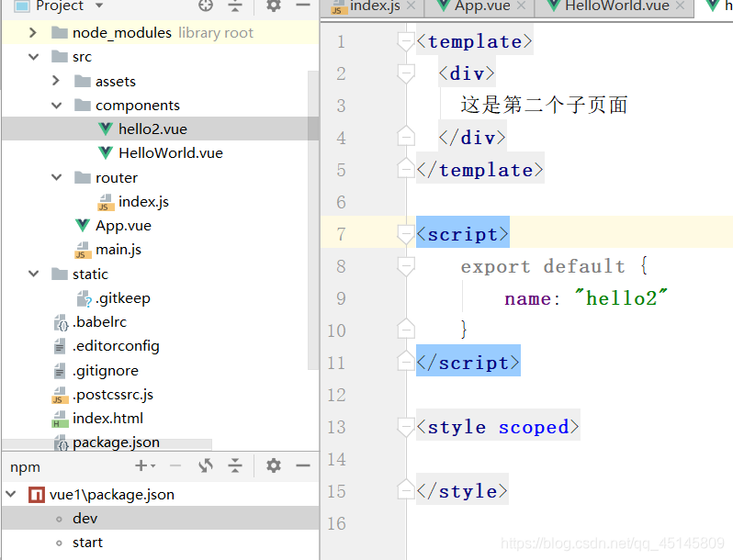Close the index.js editor tab

point(411,6)
